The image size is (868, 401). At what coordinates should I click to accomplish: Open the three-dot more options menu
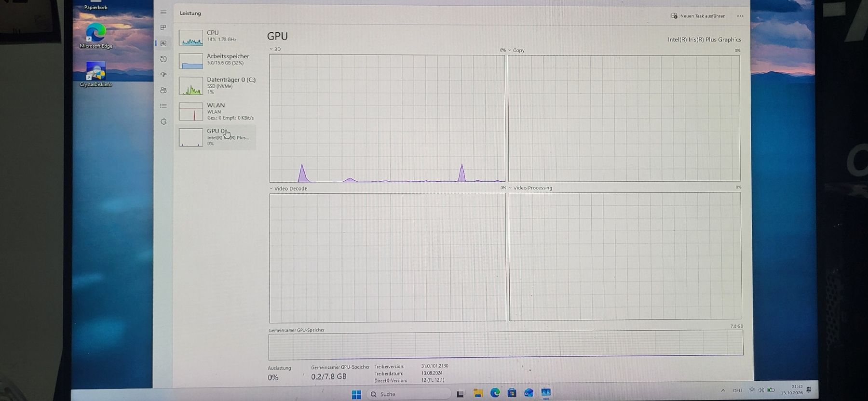(x=740, y=16)
